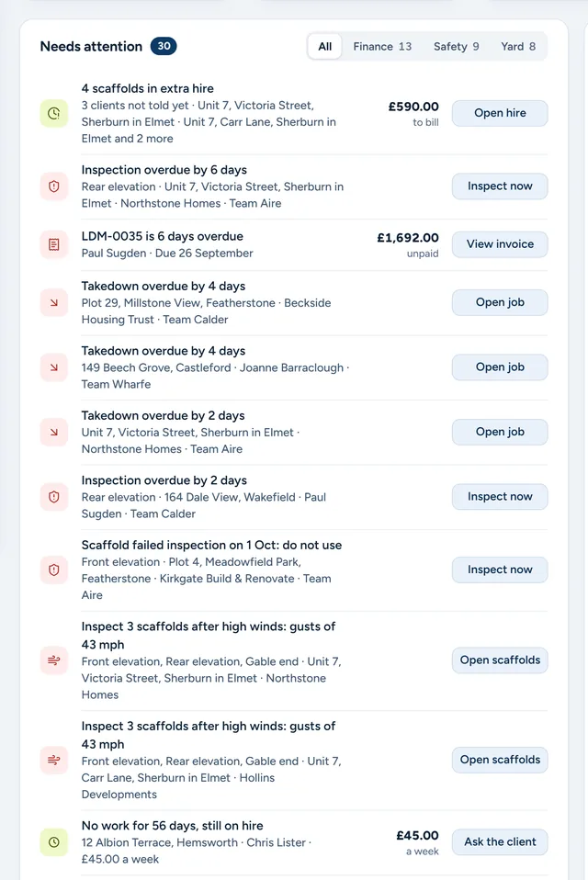588x880 pixels.
Task: Open job for Unit 7 takedown overdue 2 days
Action: (x=500, y=432)
